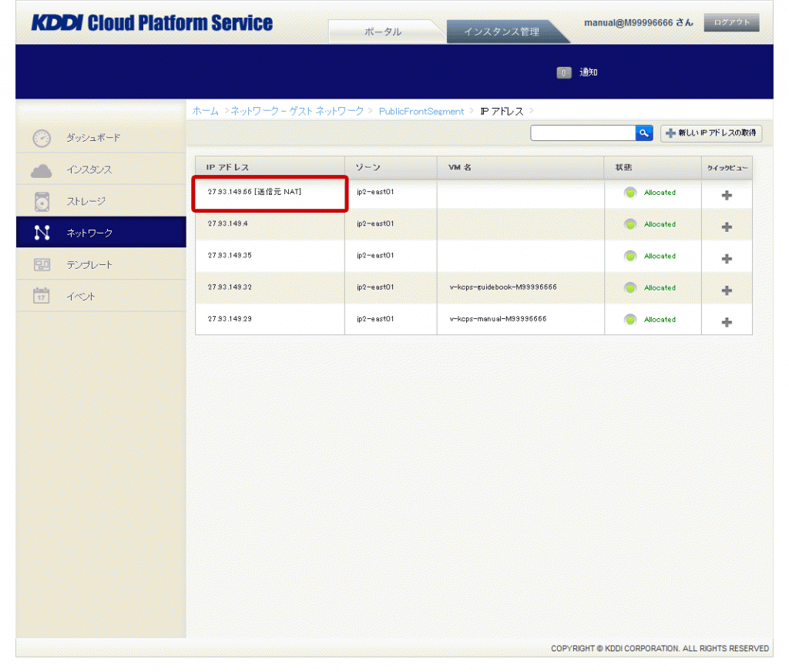Open quick view plus for 27.93.149.29
The image size is (789, 672).
pyautogui.click(x=727, y=322)
